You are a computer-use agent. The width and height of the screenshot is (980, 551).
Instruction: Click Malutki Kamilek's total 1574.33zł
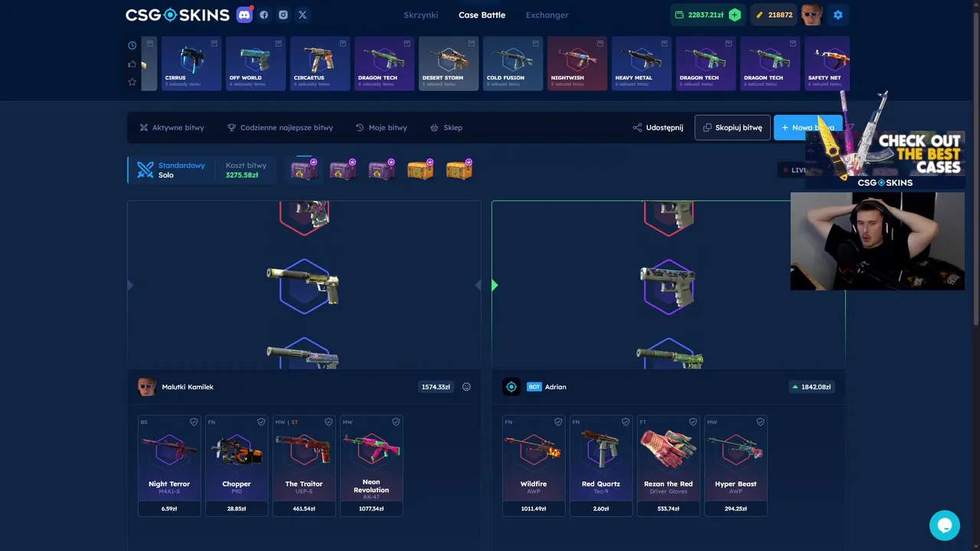coord(436,387)
